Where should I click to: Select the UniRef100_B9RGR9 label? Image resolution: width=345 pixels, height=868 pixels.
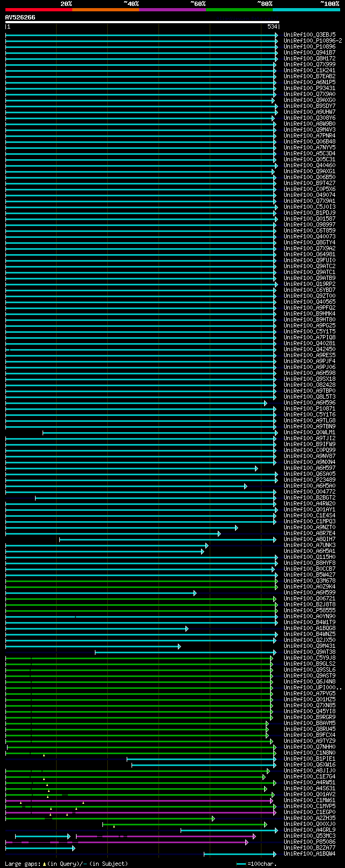click(309, 717)
